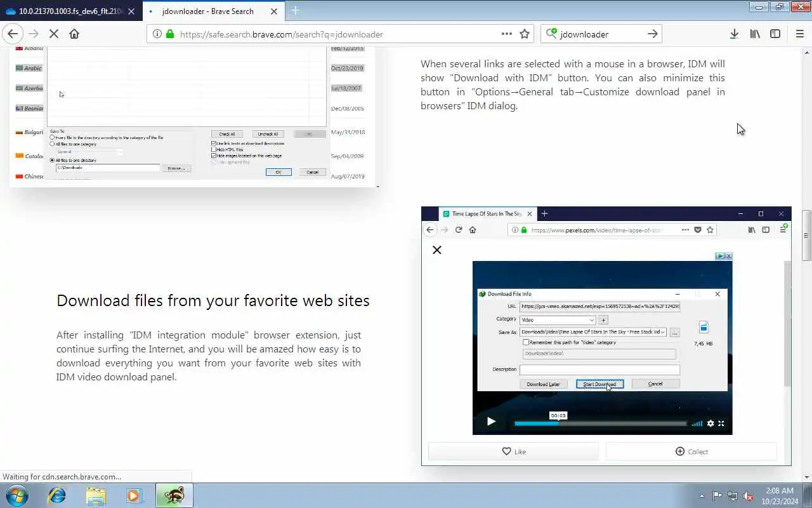Select Every file to the directory according to category
Viewport: 812px width, 508px height.
(52, 138)
